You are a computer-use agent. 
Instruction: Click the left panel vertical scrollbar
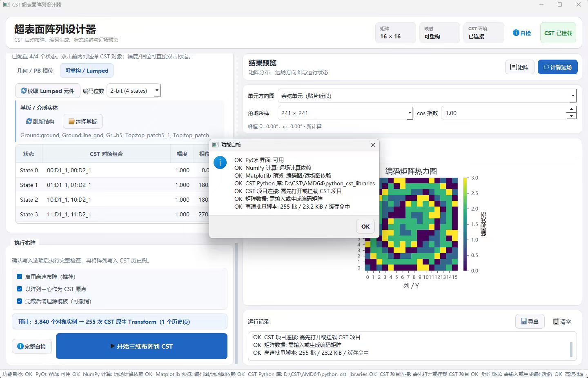pos(236,304)
